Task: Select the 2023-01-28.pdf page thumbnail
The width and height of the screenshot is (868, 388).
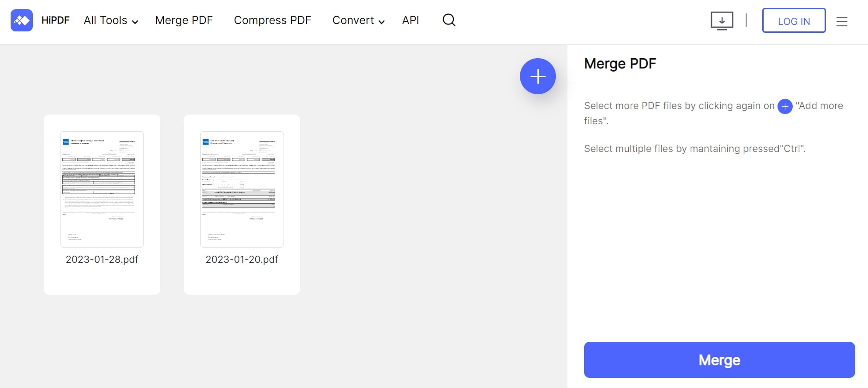Action: tap(102, 189)
